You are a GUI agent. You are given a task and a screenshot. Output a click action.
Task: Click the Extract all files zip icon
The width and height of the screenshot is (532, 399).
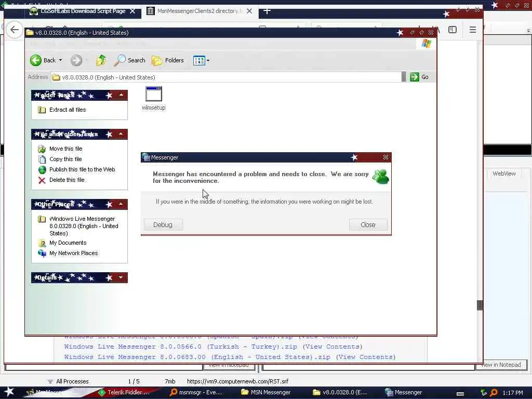pos(42,110)
